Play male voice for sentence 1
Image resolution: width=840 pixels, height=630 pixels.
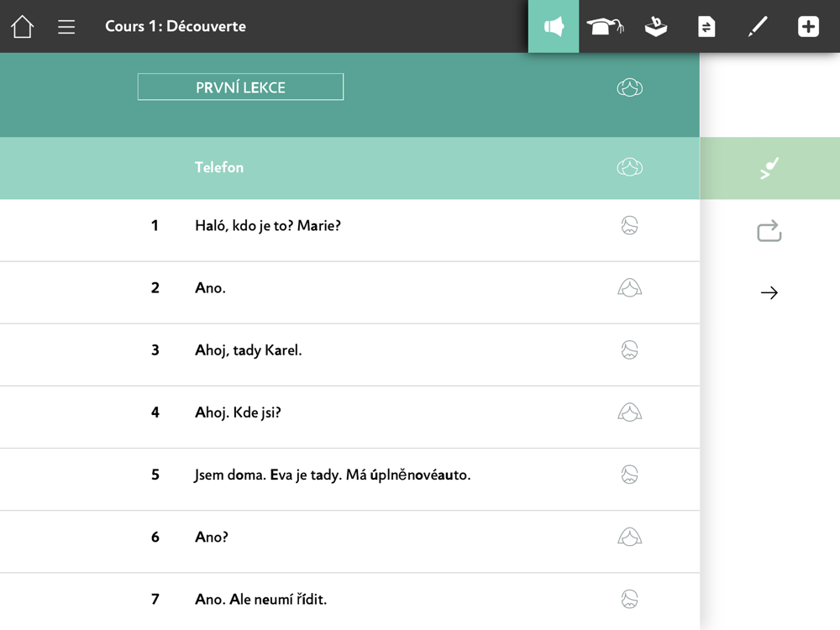tap(629, 225)
